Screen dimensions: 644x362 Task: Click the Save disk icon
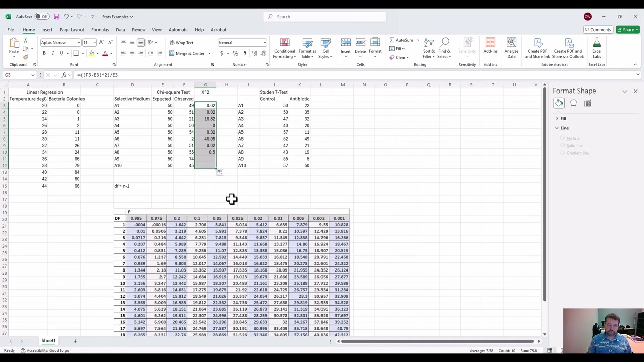pos(56,17)
